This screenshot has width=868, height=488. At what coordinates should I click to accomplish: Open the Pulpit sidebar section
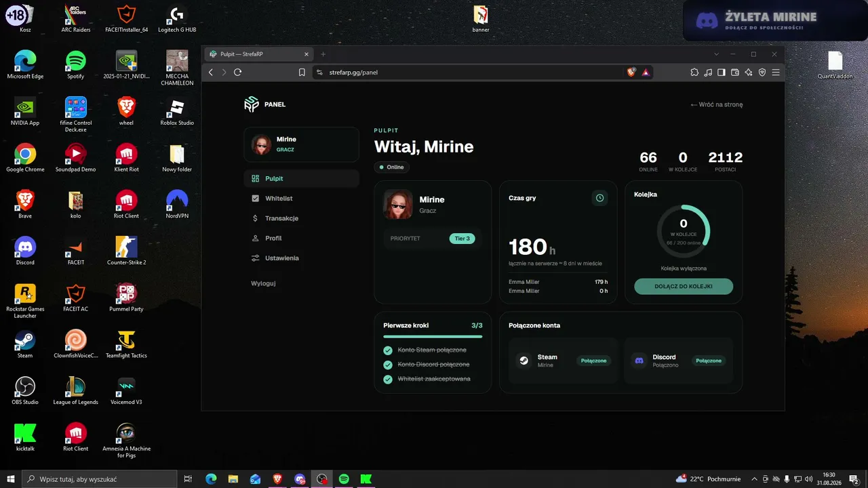pos(301,178)
